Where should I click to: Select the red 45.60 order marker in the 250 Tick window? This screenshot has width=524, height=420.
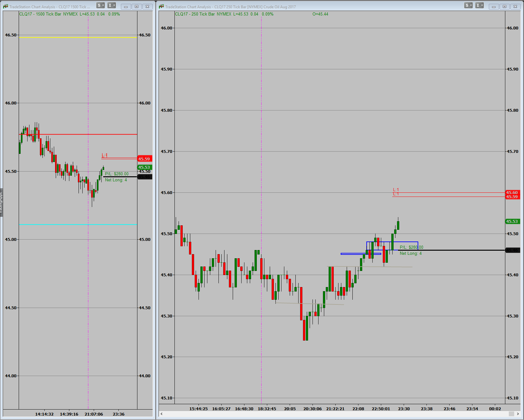coord(512,192)
